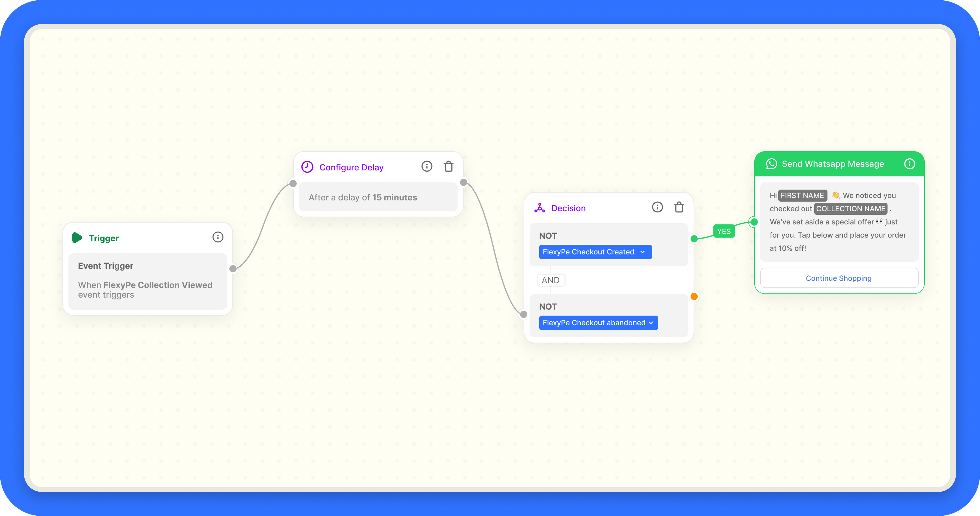The height and width of the screenshot is (516, 980).
Task: Click the orange NO output connector
Action: pos(694,297)
